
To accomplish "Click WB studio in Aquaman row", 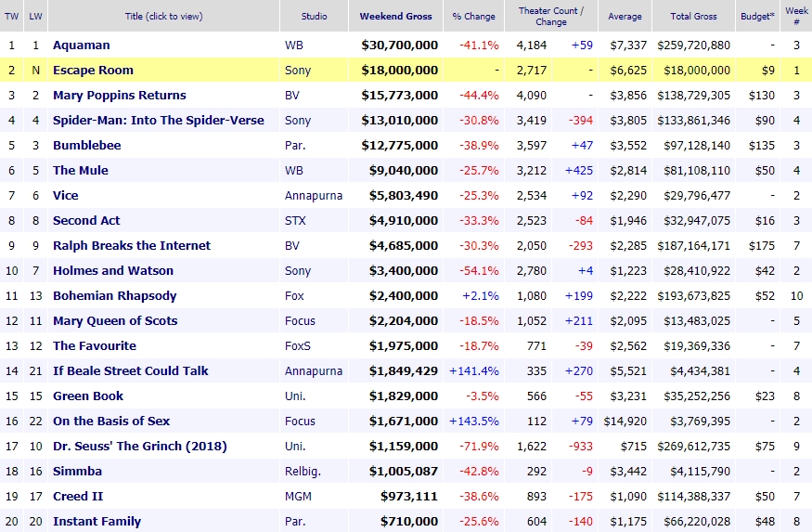I will [294, 45].
